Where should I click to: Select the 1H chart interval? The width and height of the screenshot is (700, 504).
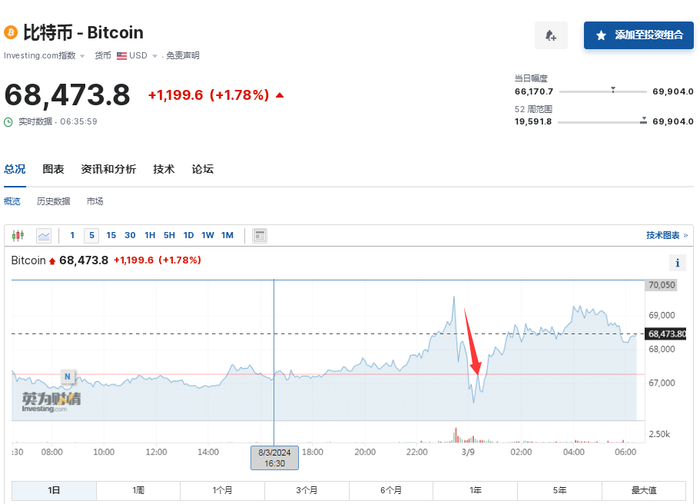tap(150, 235)
